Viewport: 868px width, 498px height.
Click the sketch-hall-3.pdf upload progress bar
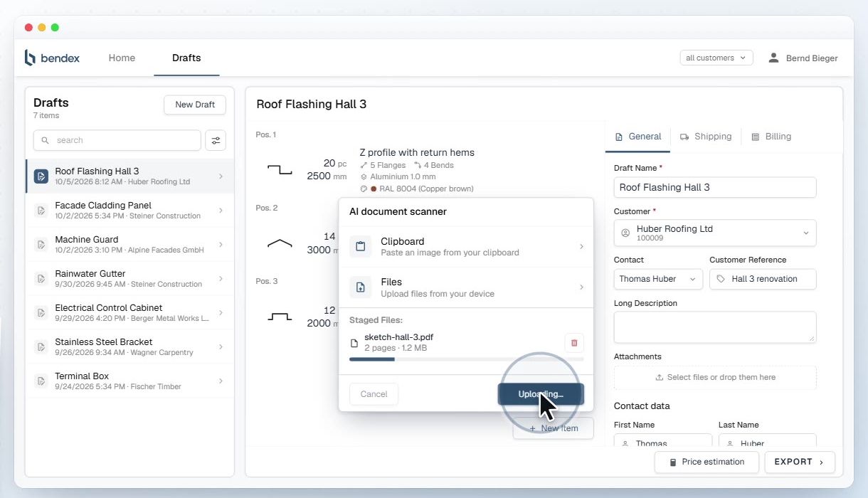[x=467, y=359]
